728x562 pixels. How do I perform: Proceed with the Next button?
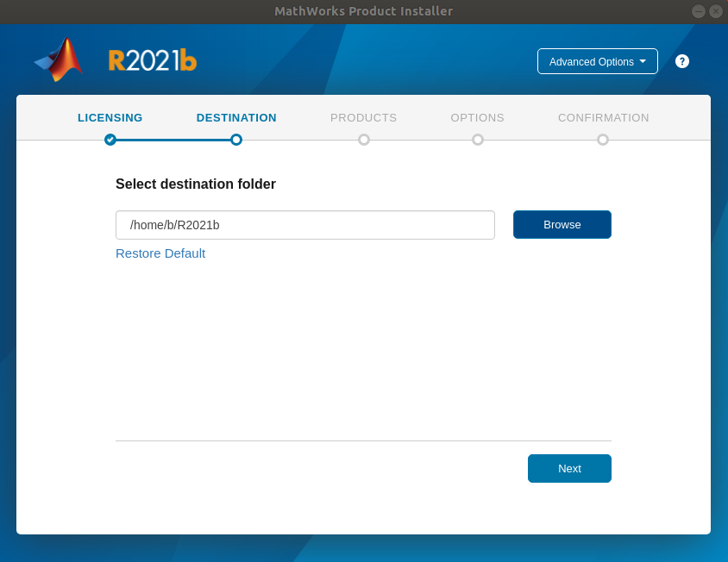click(569, 468)
